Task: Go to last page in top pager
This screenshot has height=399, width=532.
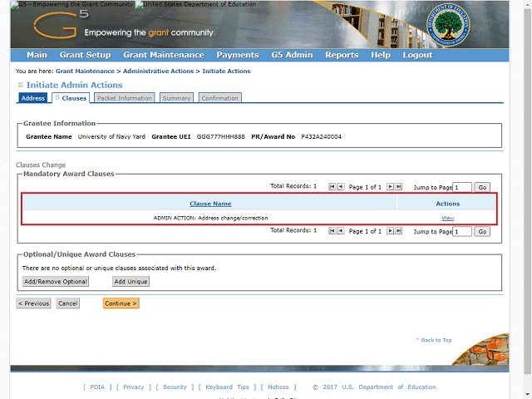Action: coord(399,186)
